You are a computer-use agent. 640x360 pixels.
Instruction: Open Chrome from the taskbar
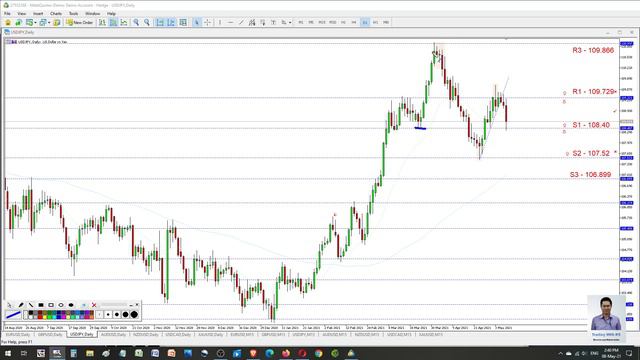318,353
